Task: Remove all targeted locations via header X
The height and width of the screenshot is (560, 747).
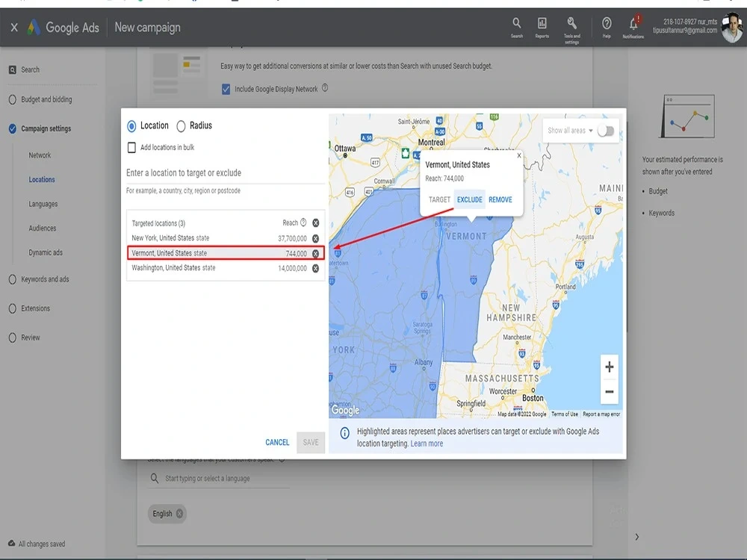Action: point(315,223)
